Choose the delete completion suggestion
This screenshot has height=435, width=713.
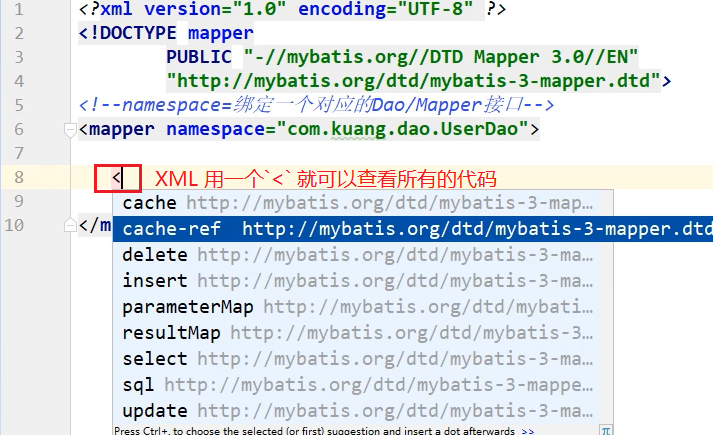(x=356, y=255)
